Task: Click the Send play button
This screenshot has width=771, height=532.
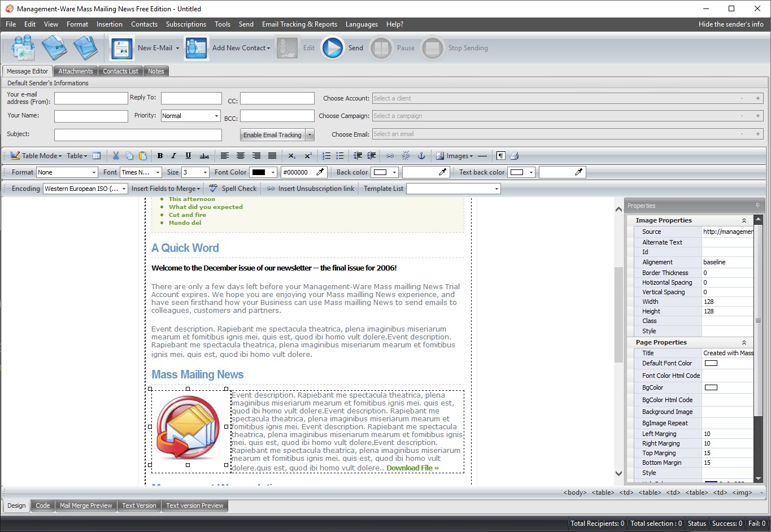Action: click(333, 48)
